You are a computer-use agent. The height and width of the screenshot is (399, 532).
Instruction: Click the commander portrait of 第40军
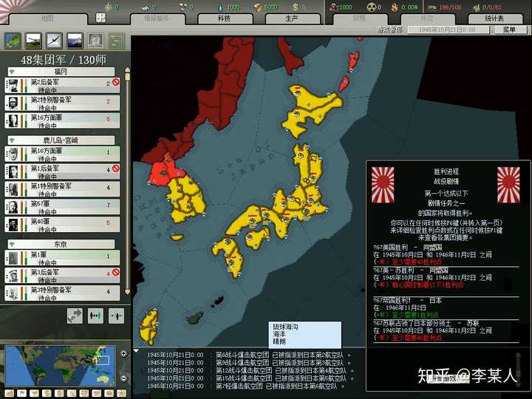point(13,225)
